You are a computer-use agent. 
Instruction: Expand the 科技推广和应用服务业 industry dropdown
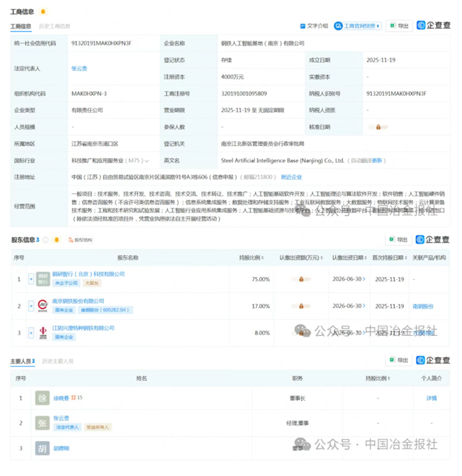[147, 160]
